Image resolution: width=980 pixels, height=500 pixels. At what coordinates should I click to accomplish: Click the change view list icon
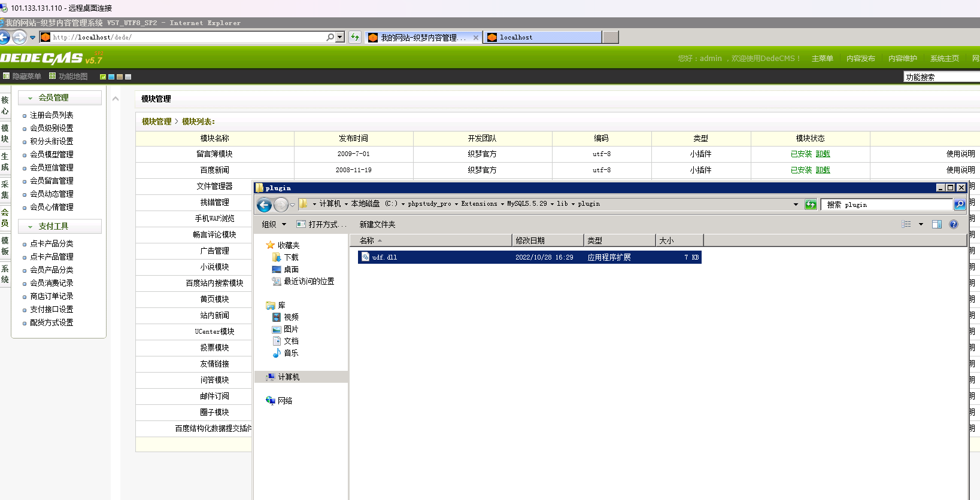(x=906, y=224)
